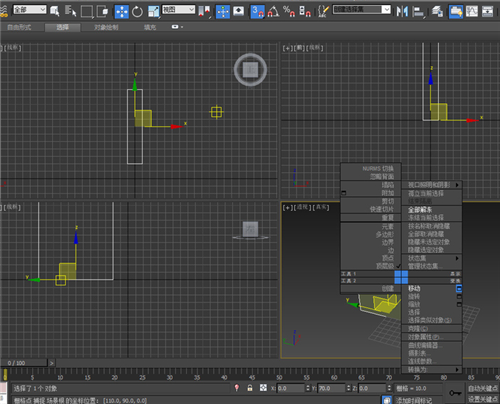Click the 自动关键点 button

pos(483,388)
